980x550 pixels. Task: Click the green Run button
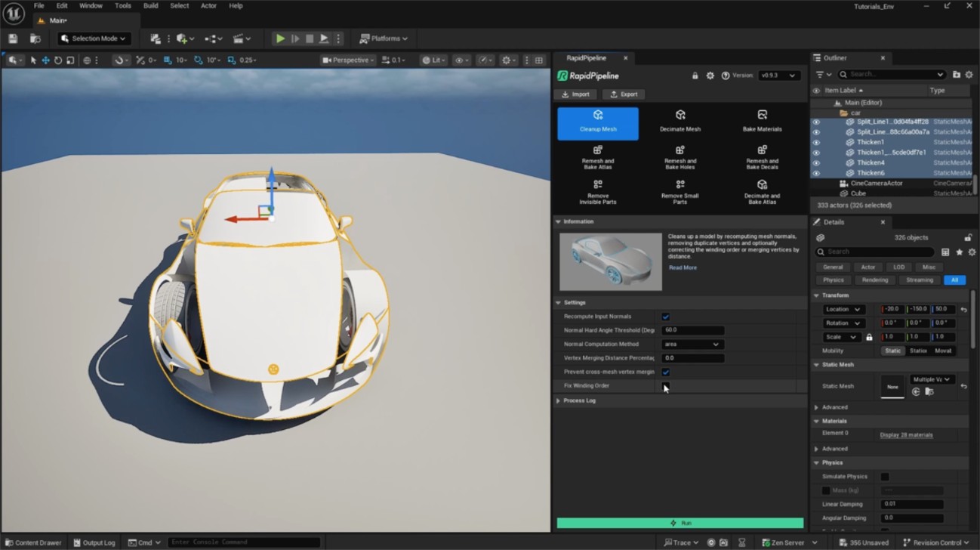tap(680, 523)
